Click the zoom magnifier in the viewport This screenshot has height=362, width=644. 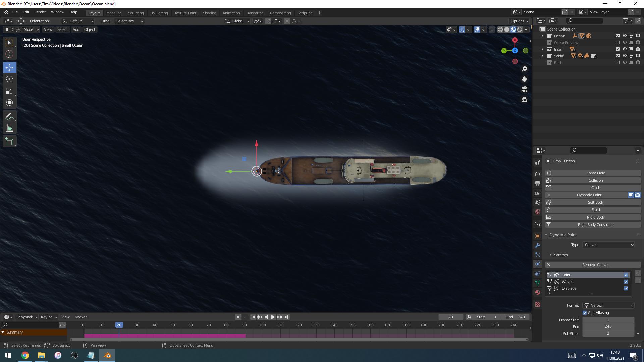[524, 69]
